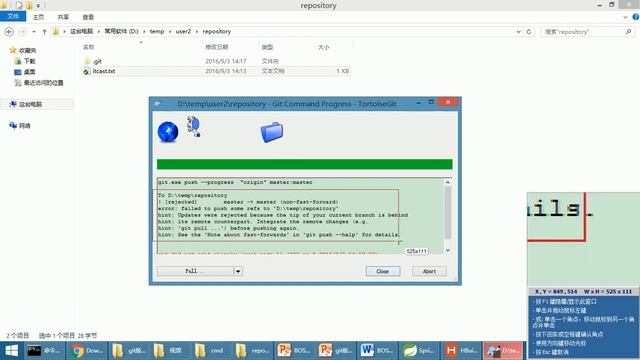Sort by the Date modified column header

(216, 47)
